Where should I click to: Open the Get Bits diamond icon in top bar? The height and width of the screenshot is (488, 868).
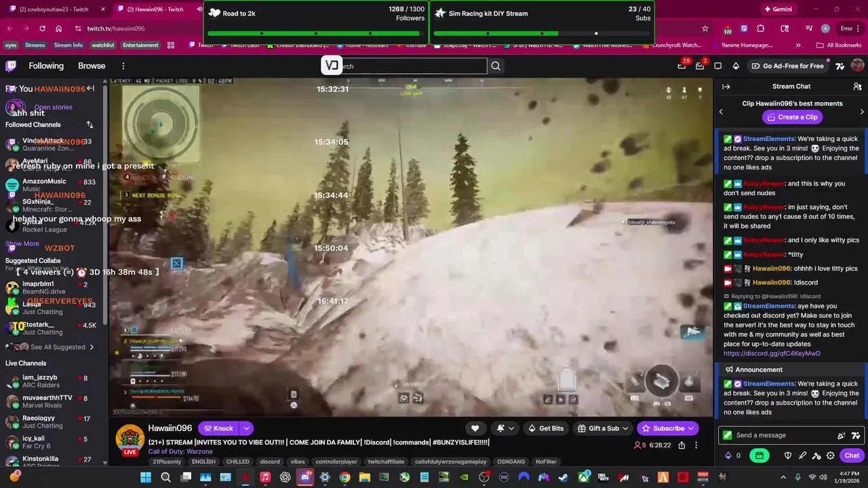736,66
